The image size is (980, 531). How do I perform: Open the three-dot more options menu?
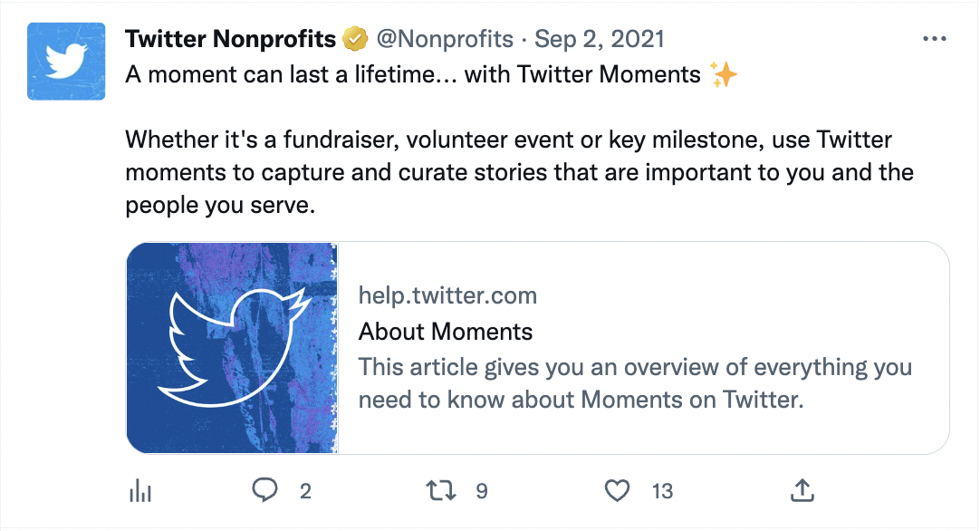[x=933, y=40]
